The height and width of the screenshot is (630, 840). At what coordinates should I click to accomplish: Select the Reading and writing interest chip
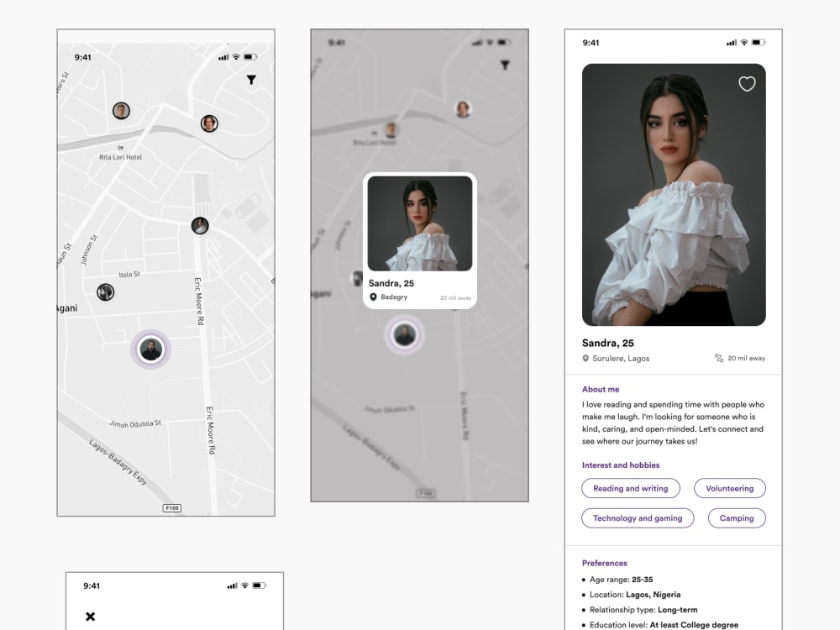(631, 489)
